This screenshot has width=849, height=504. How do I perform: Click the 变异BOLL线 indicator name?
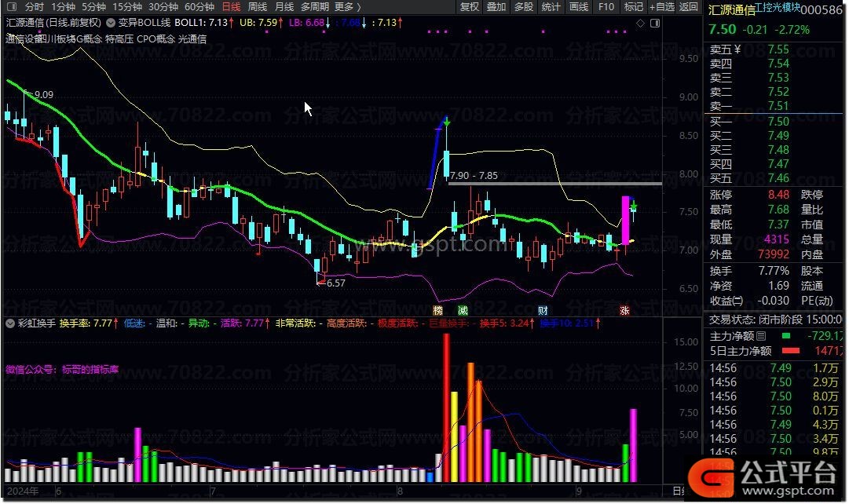pyautogui.click(x=144, y=23)
